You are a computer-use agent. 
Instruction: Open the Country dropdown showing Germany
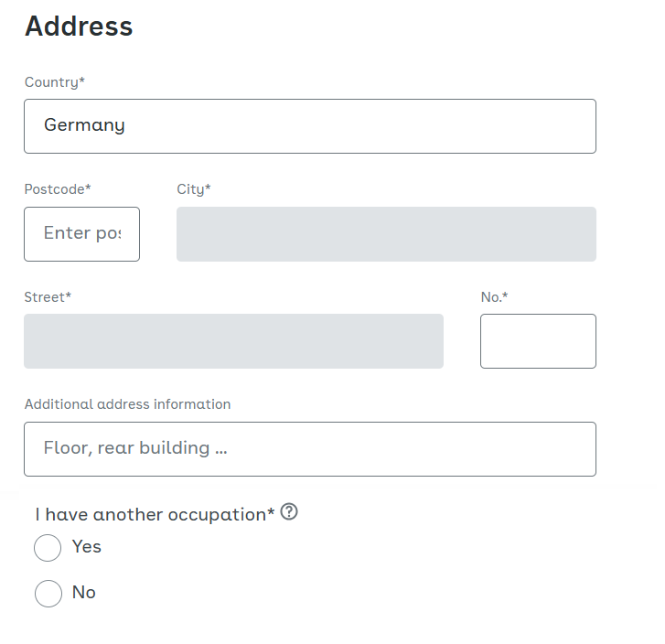(310, 126)
